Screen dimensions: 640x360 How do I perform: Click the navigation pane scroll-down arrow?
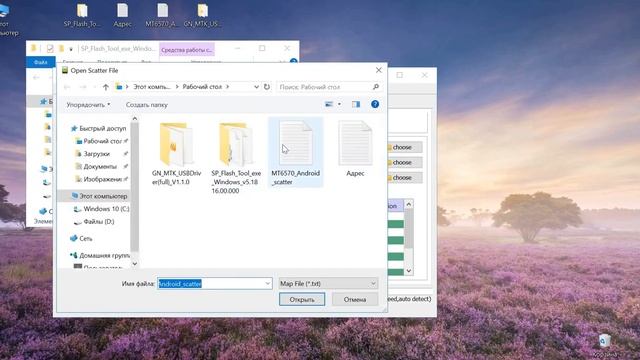click(x=135, y=264)
